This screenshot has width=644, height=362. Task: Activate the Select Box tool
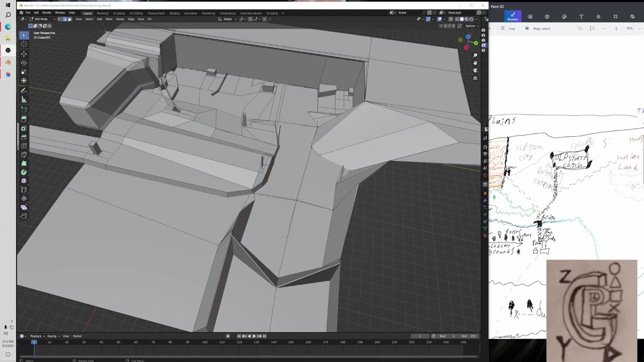point(24,35)
